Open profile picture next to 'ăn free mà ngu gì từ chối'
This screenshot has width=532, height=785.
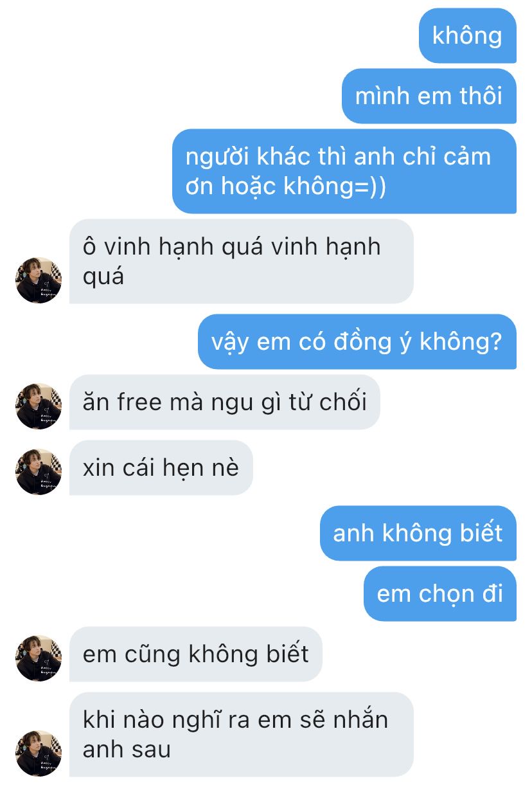pos(39,406)
